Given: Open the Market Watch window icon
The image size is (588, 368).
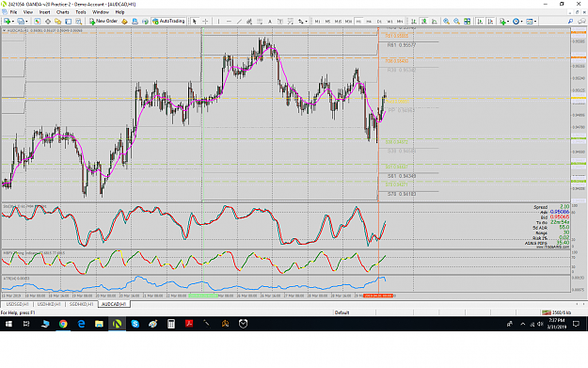Looking at the screenshot, I should (x=37, y=22).
